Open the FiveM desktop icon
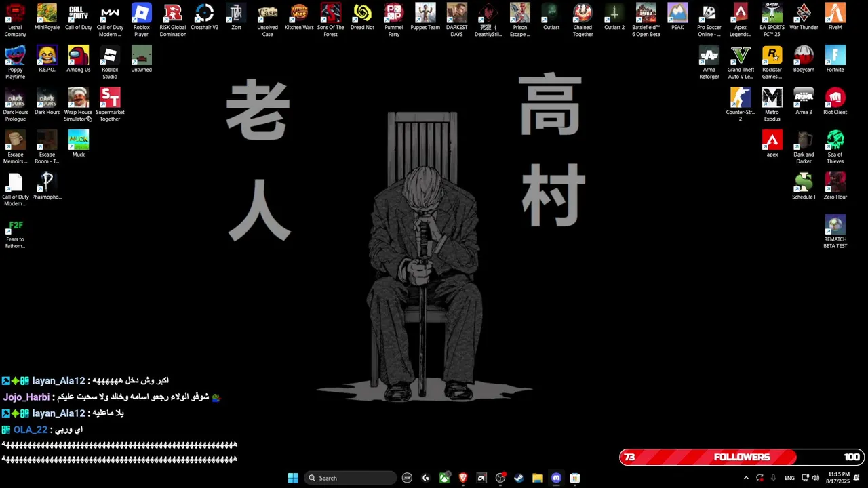868x488 pixels. tap(835, 18)
